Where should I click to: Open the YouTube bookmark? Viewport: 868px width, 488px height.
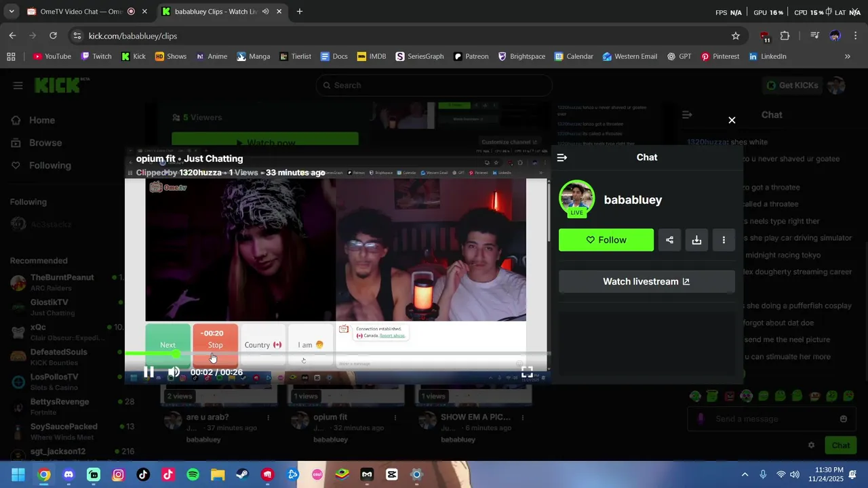click(52, 57)
